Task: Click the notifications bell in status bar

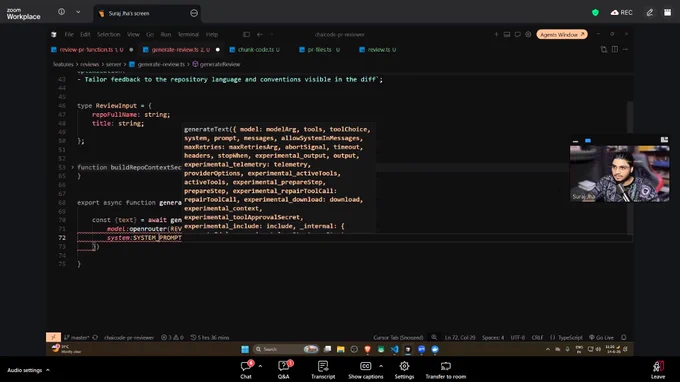Action: point(624,337)
